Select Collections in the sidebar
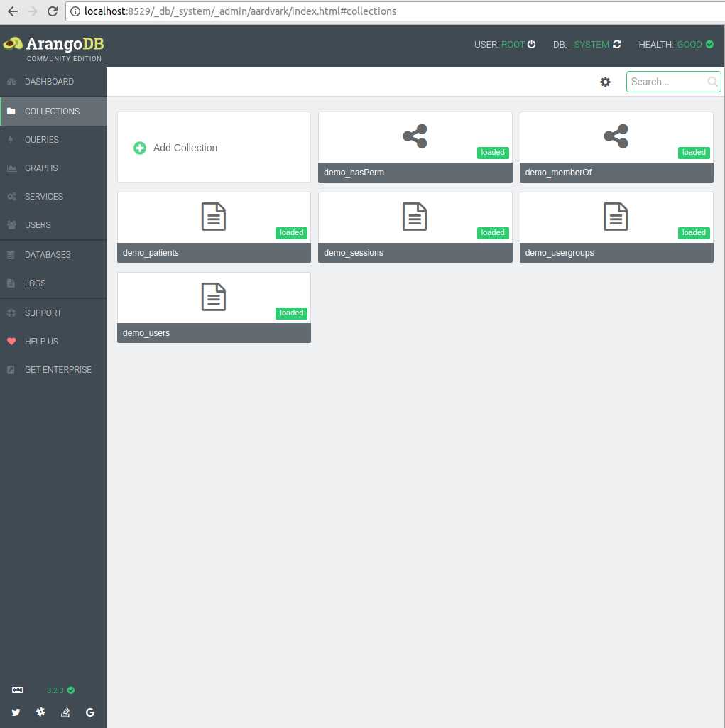Image resolution: width=725 pixels, height=728 pixels. pyautogui.click(x=53, y=112)
